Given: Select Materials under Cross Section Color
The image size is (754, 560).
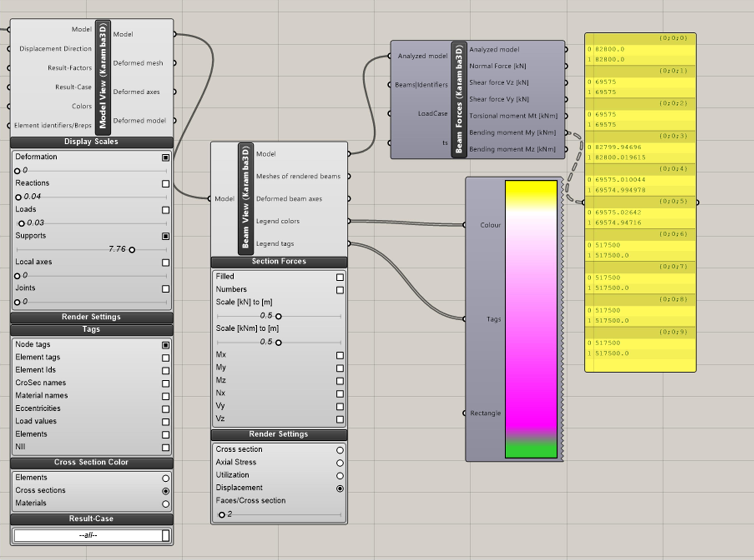Looking at the screenshot, I should [x=166, y=504].
